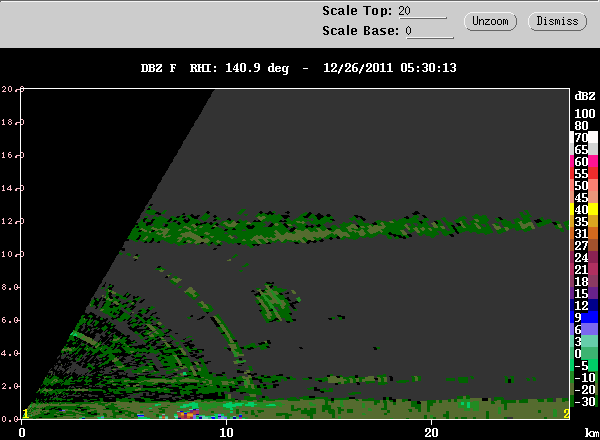Click the 'Scale Top:' label
The image size is (600, 440).
(x=357, y=11)
